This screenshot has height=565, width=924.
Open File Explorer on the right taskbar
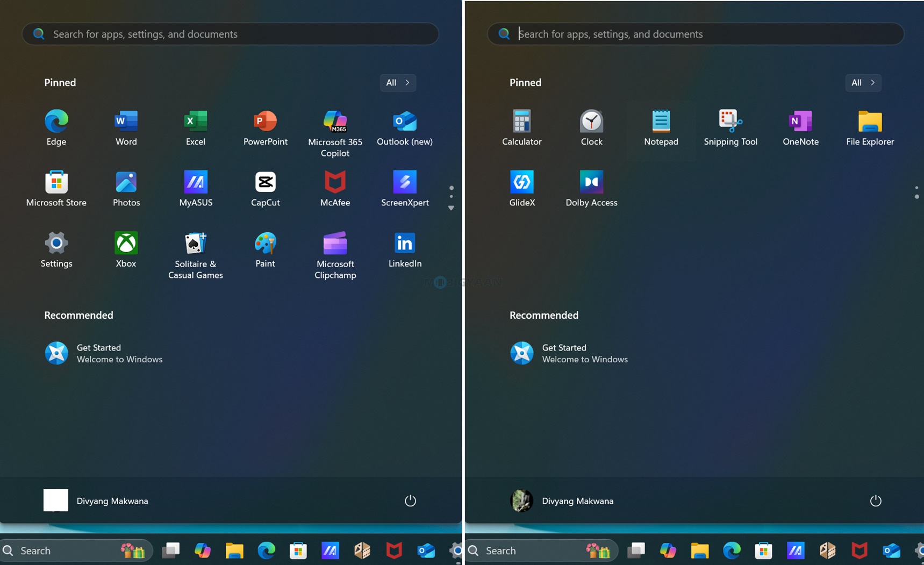pos(700,550)
